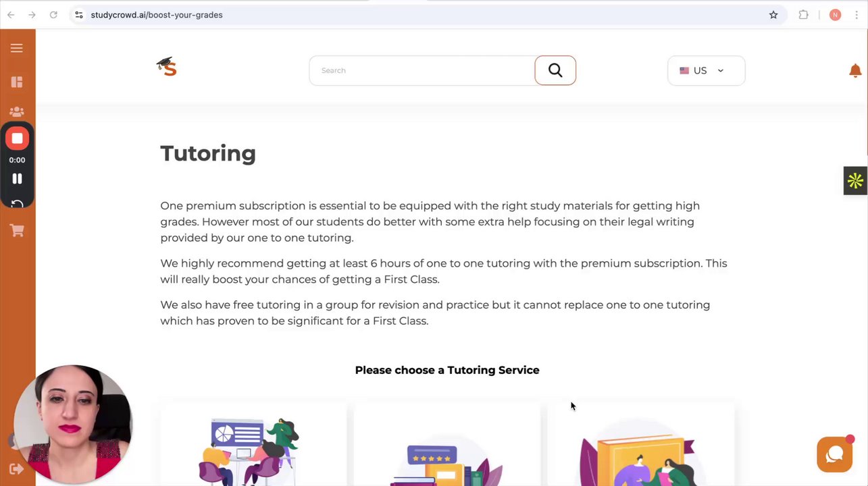The height and width of the screenshot is (486, 868).
Task: Click the StudyCrowd graduation cap logo
Action: pyautogui.click(x=167, y=67)
